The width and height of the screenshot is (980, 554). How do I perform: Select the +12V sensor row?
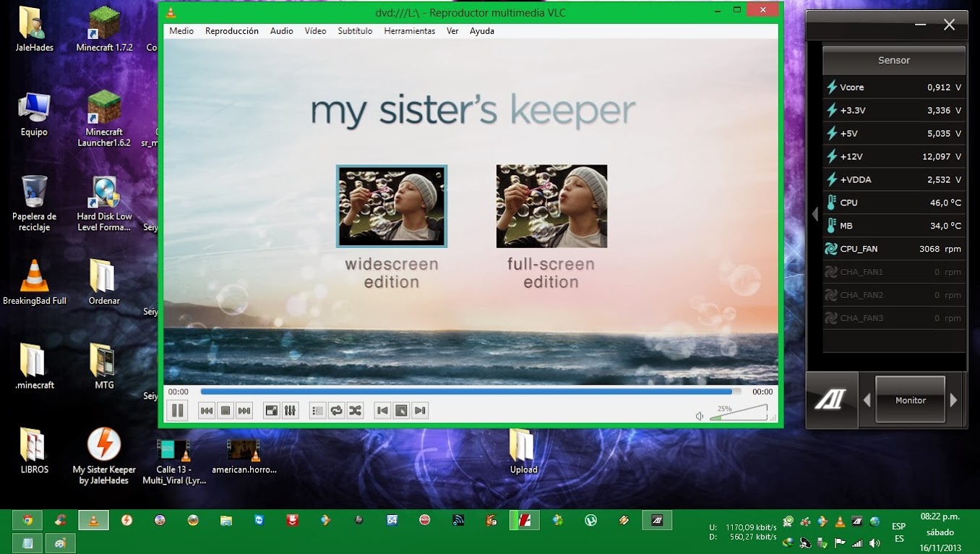(894, 156)
